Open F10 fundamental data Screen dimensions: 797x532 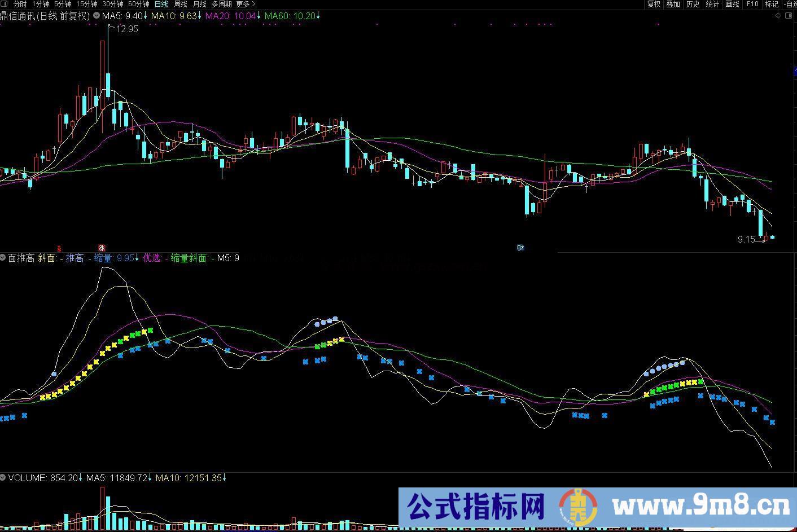752,4
